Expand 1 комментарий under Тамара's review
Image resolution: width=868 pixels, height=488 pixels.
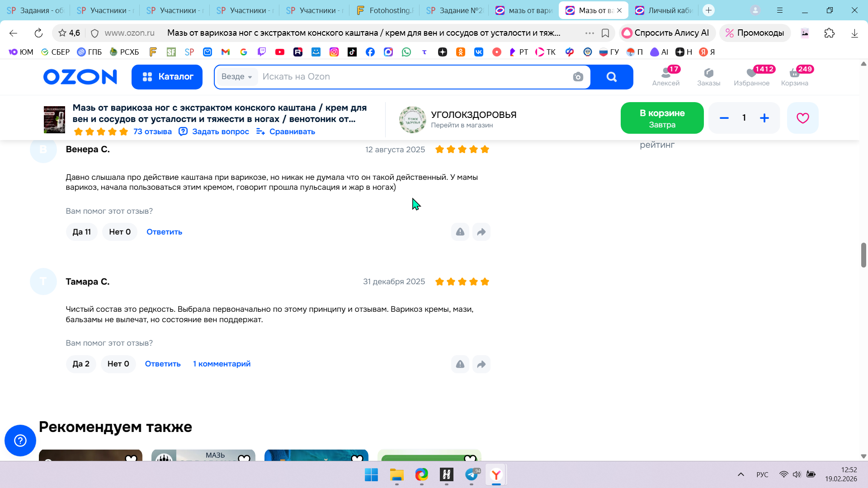[222, 364]
